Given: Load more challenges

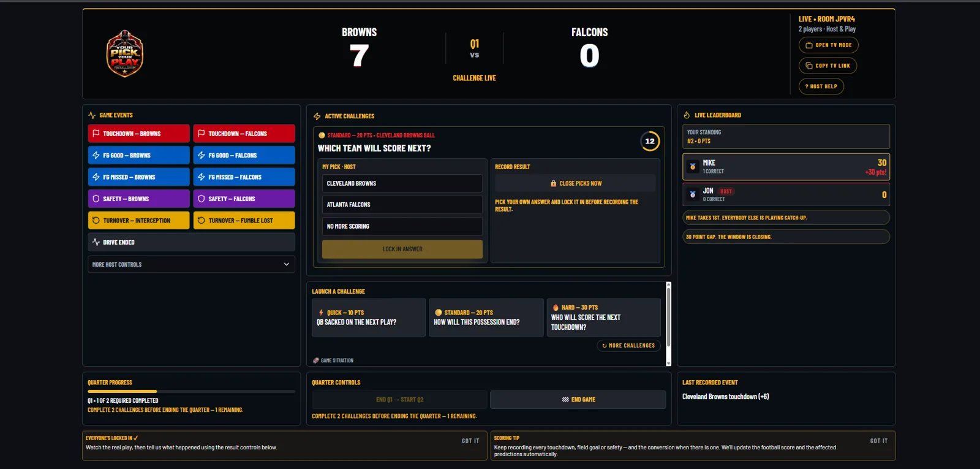Looking at the screenshot, I should 628,346.
